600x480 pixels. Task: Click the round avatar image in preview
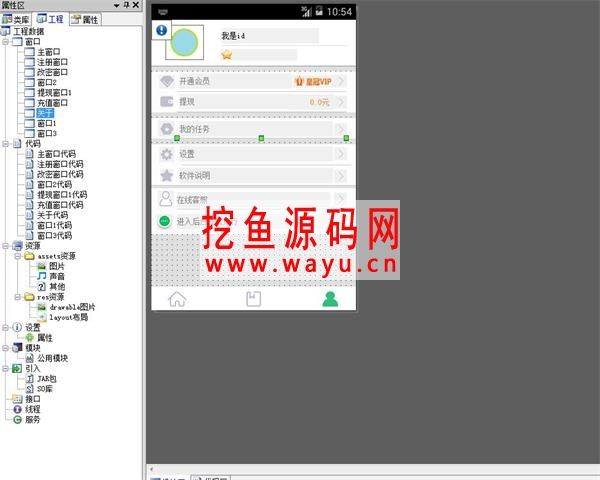(x=184, y=42)
